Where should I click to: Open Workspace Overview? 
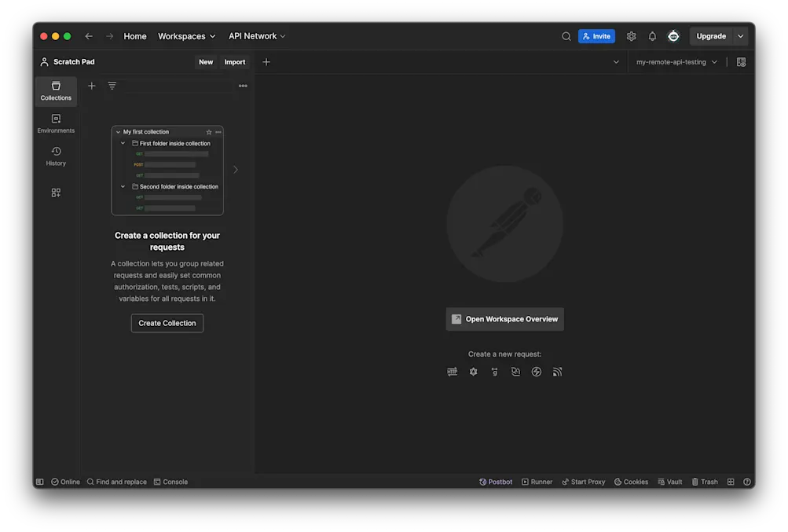click(x=504, y=319)
